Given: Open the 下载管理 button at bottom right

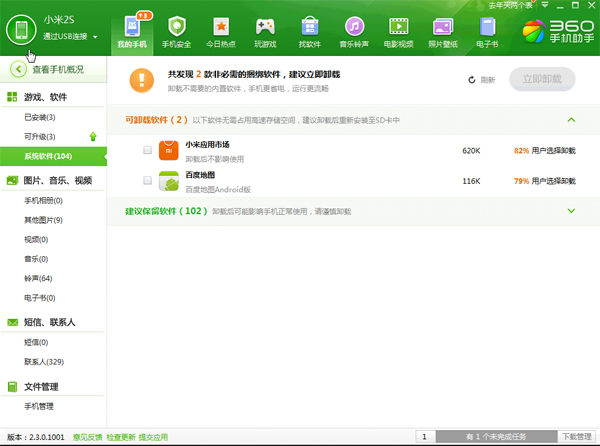Looking at the screenshot, I should coord(576,437).
